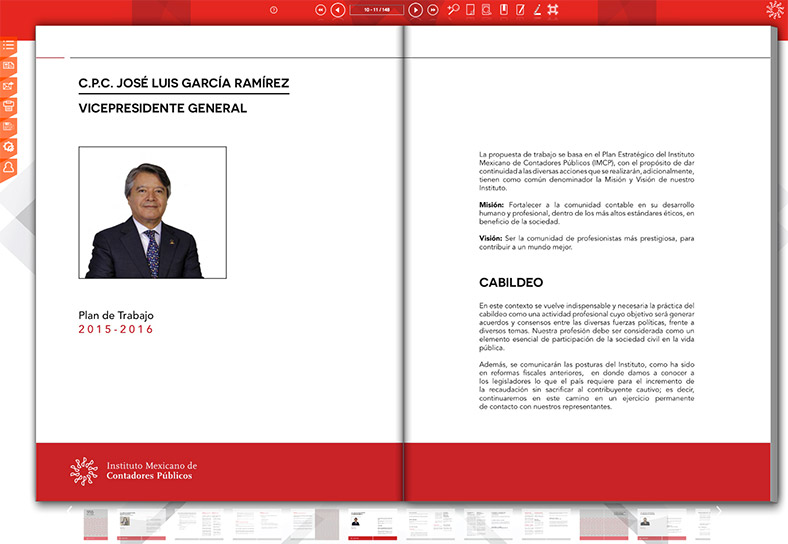Click the print icon in left sidebar
The height and width of the screenshot is (544, 788).
tap(9, 105)
